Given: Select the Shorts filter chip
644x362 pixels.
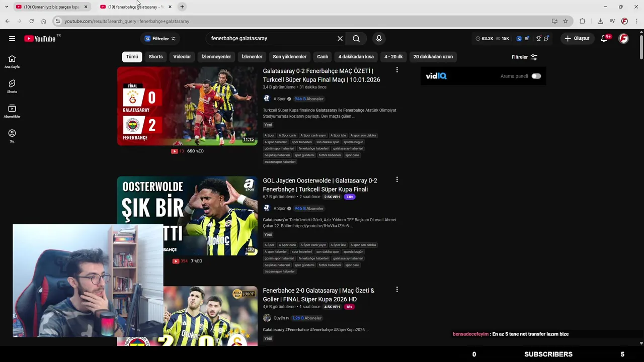Looking at the screenshot, I should pos(155,57).
